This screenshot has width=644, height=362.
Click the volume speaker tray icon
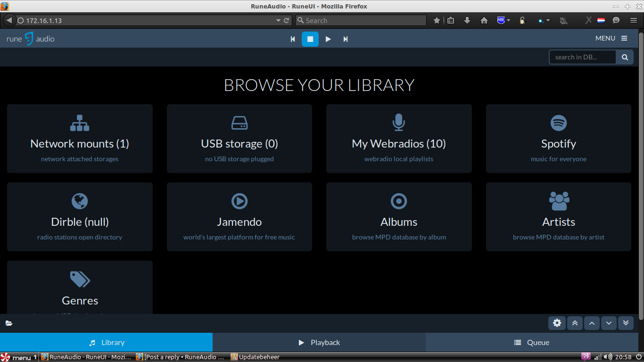[608, 357]
